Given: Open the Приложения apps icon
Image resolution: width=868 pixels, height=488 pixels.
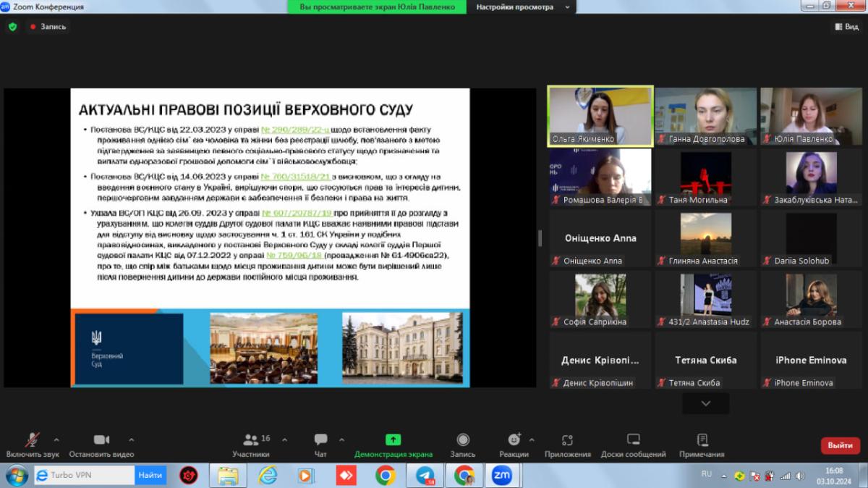Looking at the screenshot, I should pos(567,439).
